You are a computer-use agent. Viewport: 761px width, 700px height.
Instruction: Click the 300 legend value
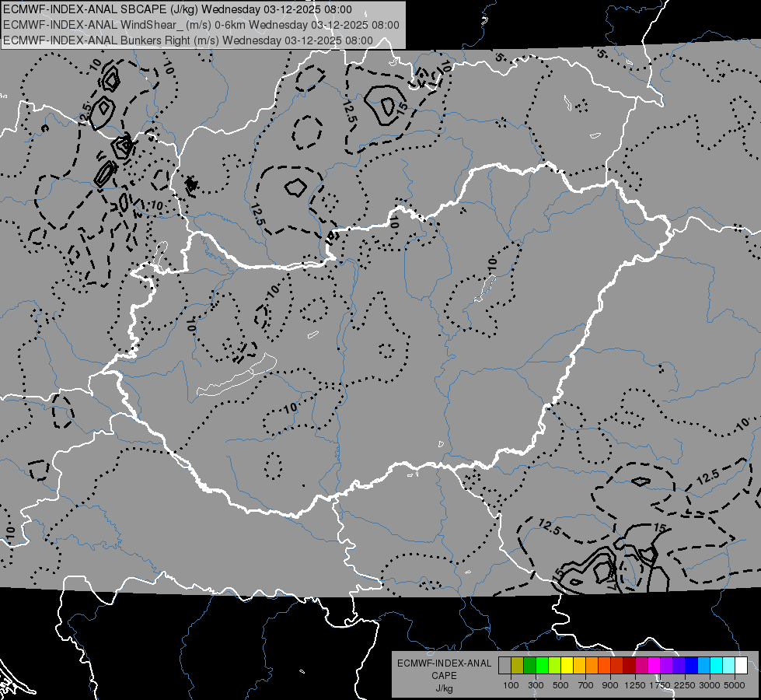[536, 685]
